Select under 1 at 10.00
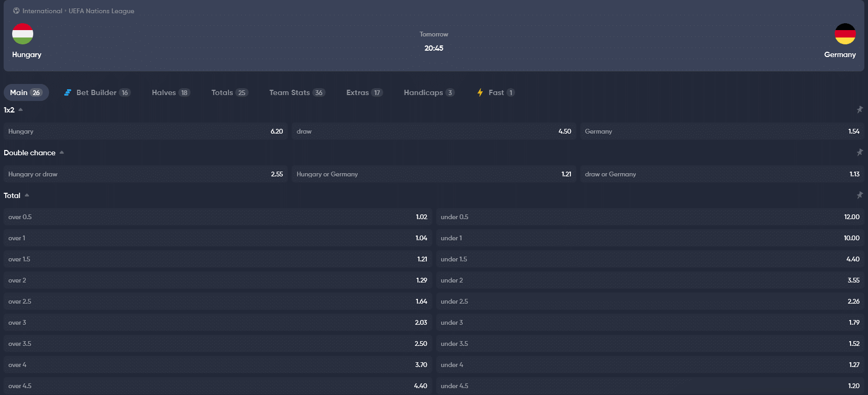 (650, 238)
